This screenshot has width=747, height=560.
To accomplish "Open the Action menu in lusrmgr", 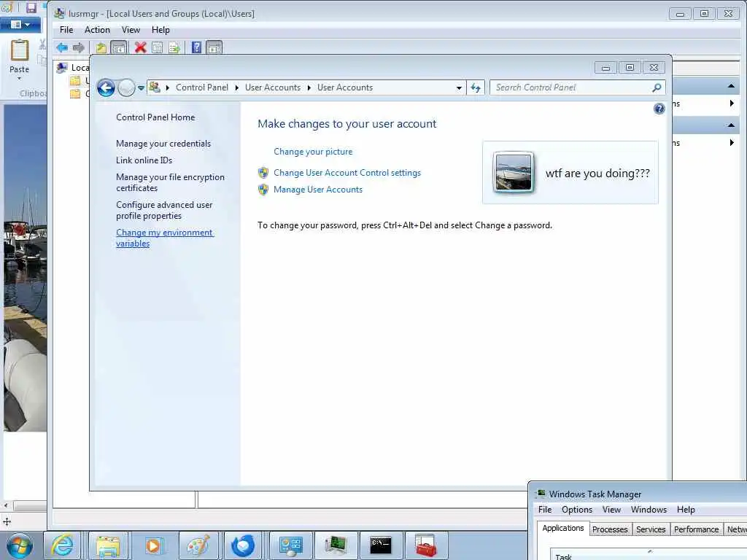I will pos(97,30).
